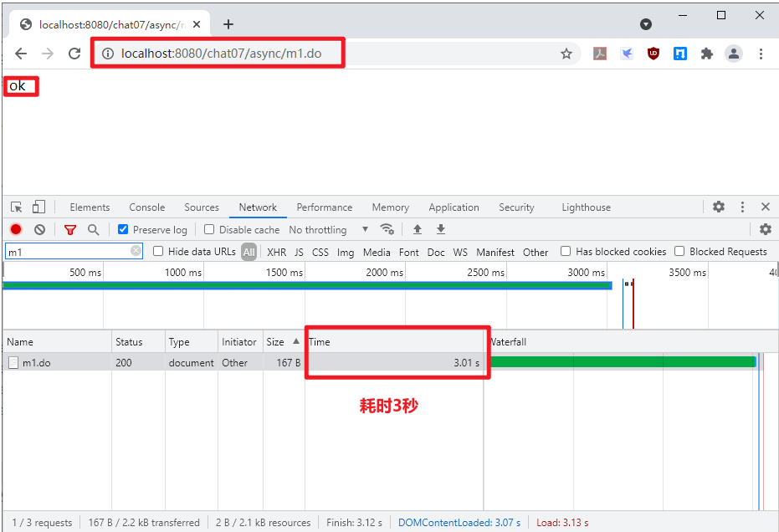Screen dimensions: 779x532
Task: Toggle device toolbar icon
Action: pos(38,207)
